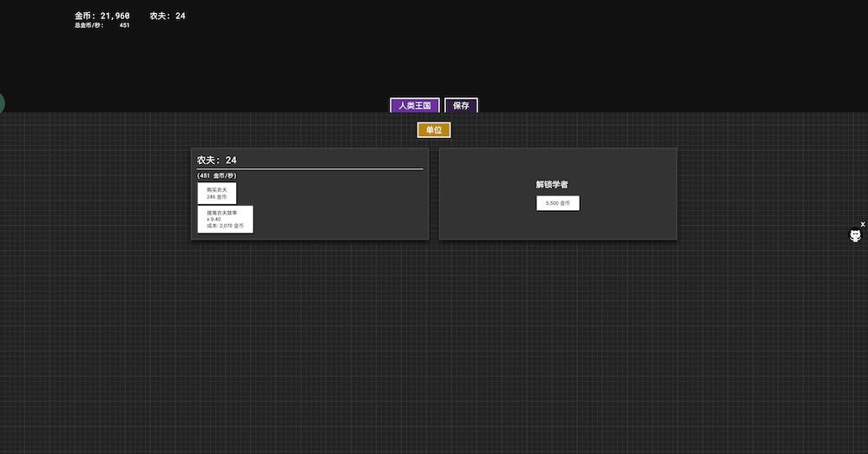Click the green circle on the left edge
This screenshot has height=454, width=868.
[2, 103]
